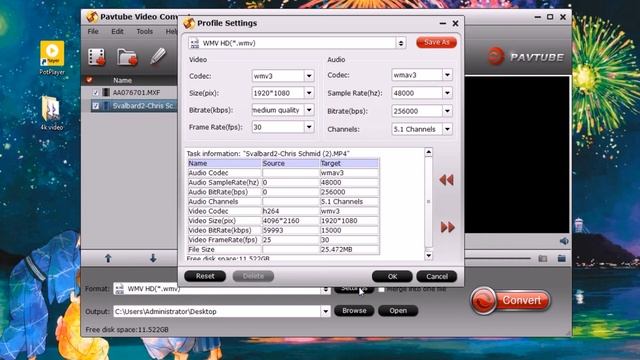This screenshot has height=360, width=640.
Task: Toggle the select-all checkbox in list header
Action: pyautogui.click(x=89, y=80)
